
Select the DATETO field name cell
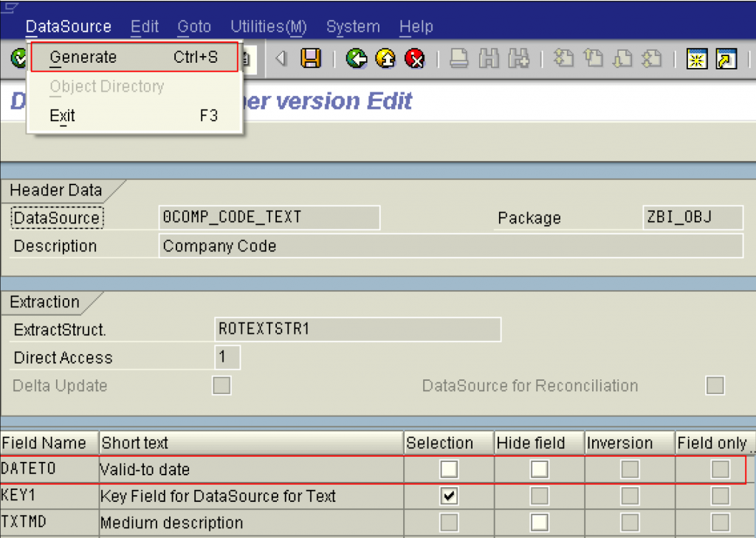click(49, 469)
